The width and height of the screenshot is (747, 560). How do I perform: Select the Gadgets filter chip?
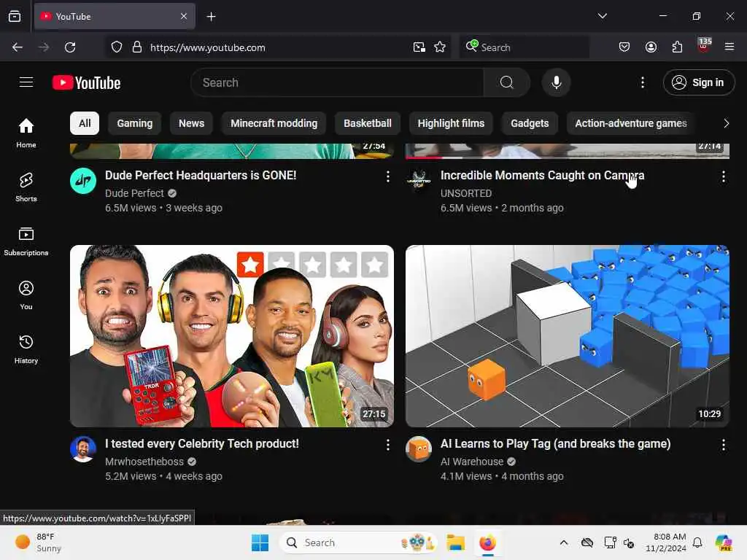[x=530, y=123]
